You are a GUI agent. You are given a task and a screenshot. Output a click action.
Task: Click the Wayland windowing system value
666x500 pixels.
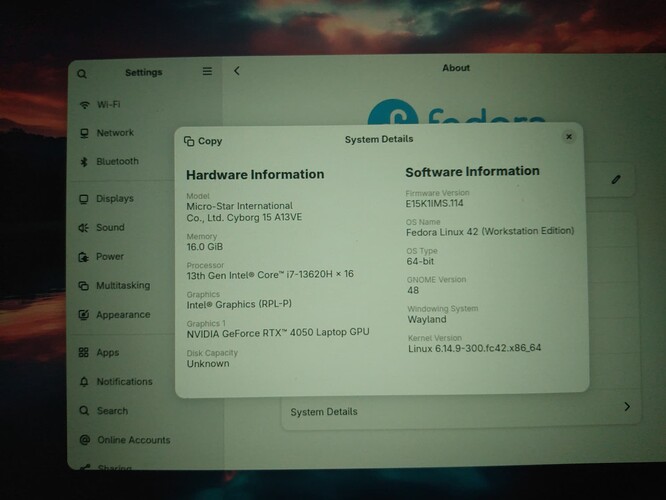pyautogui.click(x=427, y=319)
